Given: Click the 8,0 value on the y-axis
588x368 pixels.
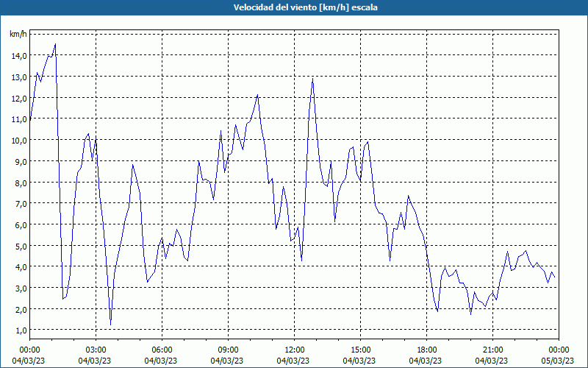Looking at the screenshot, I should pos(21,183).
